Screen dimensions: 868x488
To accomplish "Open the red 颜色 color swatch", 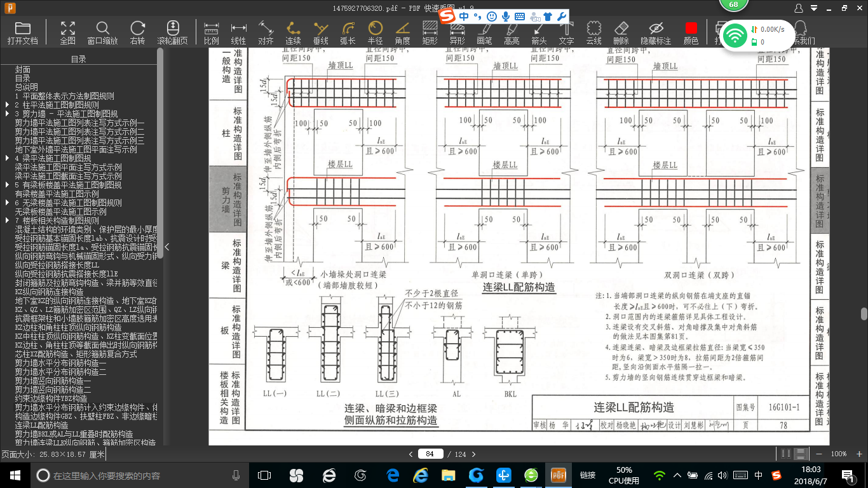I will pyautogui.click(x=691, y=29).
